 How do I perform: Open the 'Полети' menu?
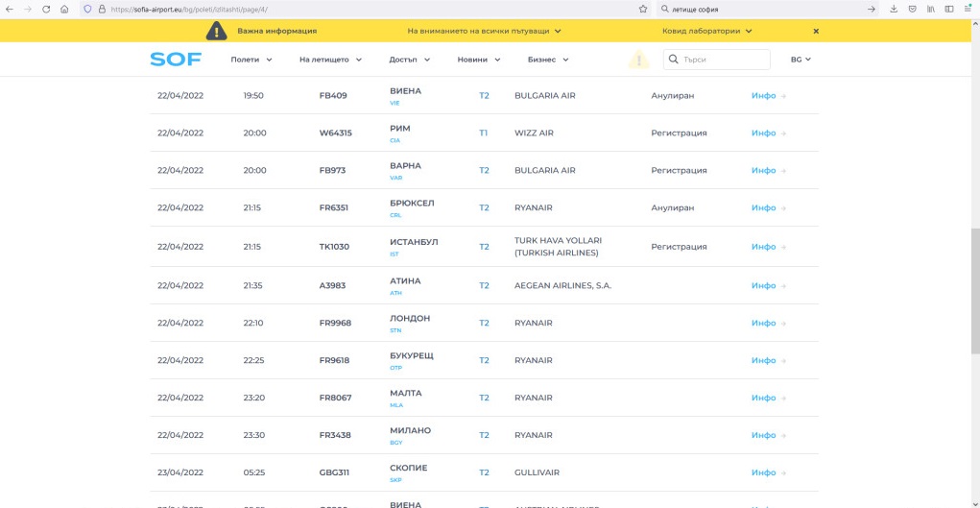tap(251, 60)
